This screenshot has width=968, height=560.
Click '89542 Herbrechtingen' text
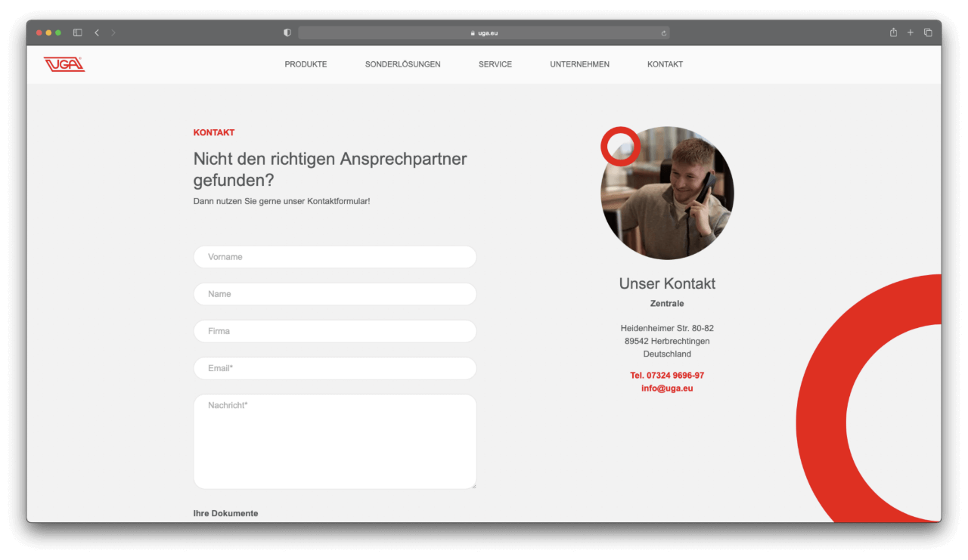click(x=667, y=341)
